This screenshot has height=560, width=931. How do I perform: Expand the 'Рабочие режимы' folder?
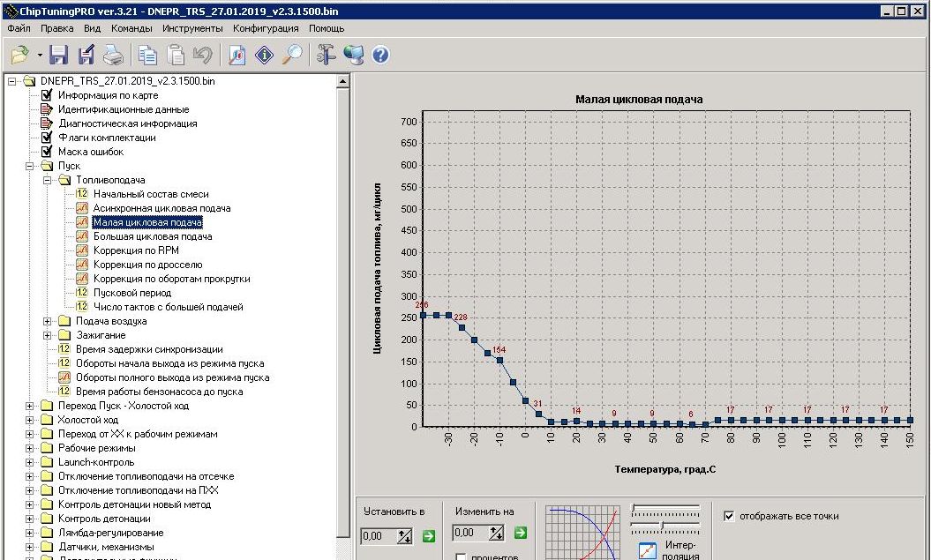[30, 449]
